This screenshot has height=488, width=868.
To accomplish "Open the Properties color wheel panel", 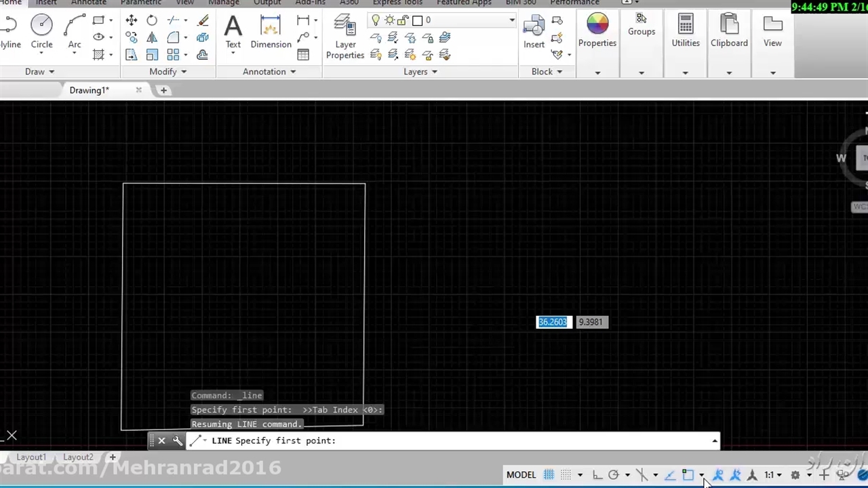I will click(597, 30).
